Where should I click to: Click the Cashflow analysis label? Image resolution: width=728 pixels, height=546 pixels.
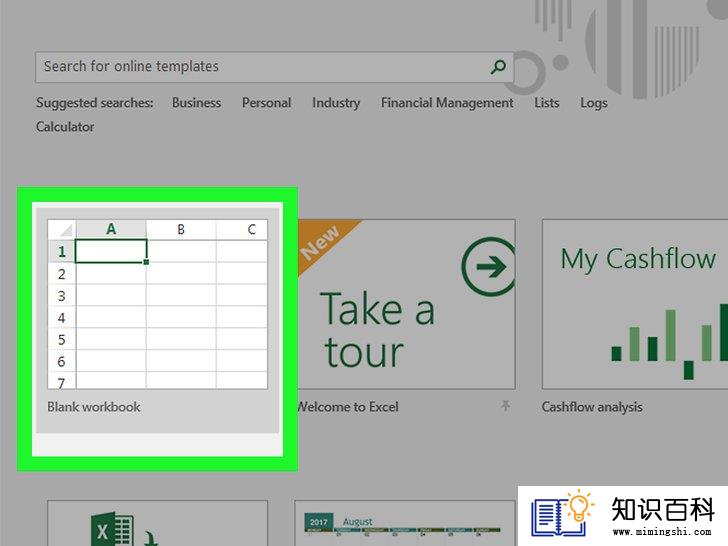point(592,407)
